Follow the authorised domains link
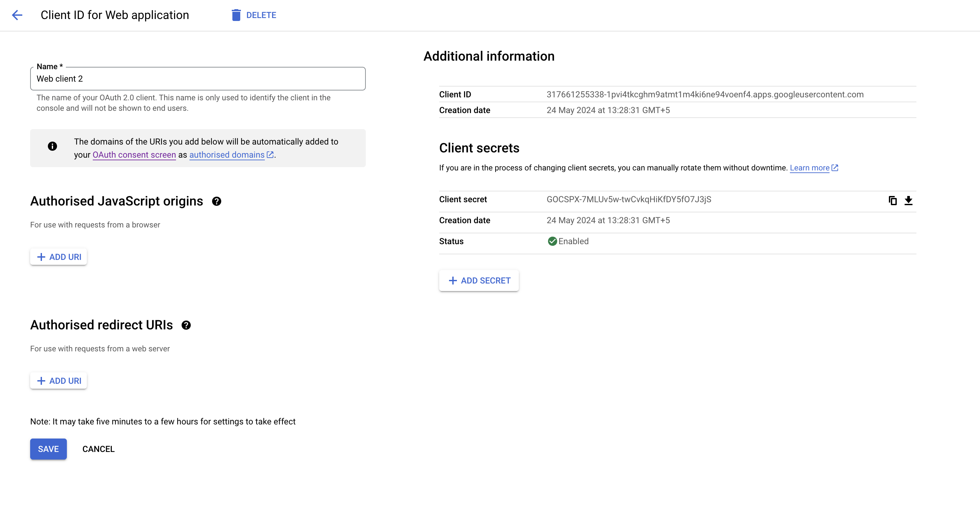This screenshot has width=980, height=508. click(x=227, y=155)
